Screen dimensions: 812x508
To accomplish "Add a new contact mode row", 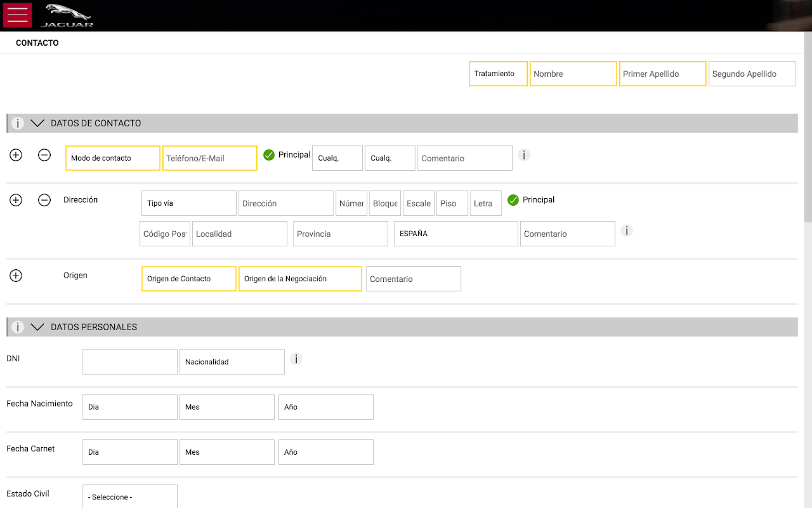I will point(16,155).
